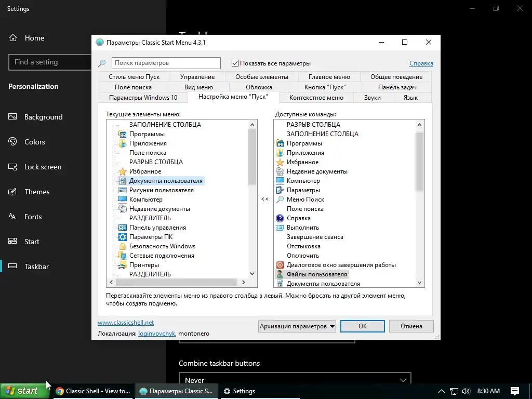Open Home in the Settings sidebar
This screenshot has width=532, height=399.
click(x=34, y=38)
